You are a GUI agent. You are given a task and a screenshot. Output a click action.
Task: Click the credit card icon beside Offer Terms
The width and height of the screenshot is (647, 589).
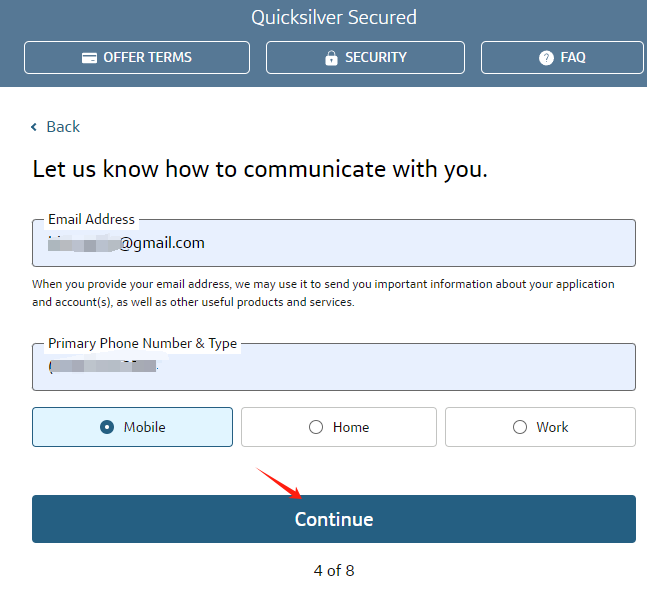(x=89, y=58)
